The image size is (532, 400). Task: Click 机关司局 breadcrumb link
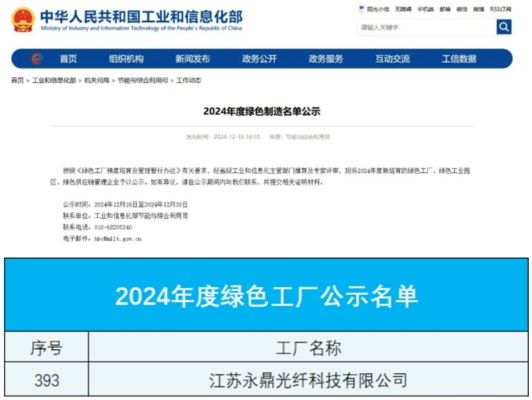click(96, 80)
